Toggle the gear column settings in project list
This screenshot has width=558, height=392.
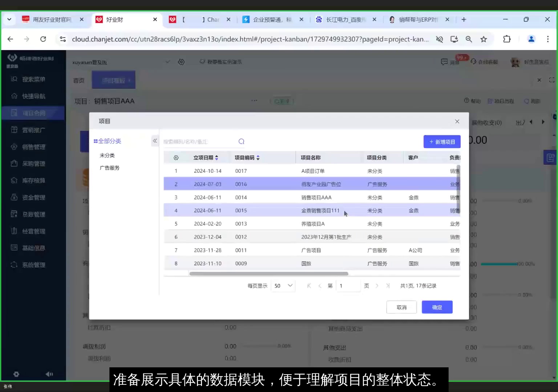pos(176,158)
